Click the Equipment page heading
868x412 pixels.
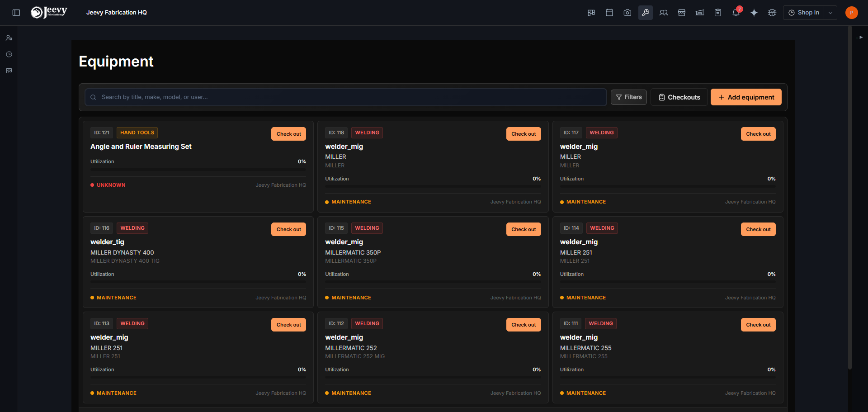click(116, 62)
